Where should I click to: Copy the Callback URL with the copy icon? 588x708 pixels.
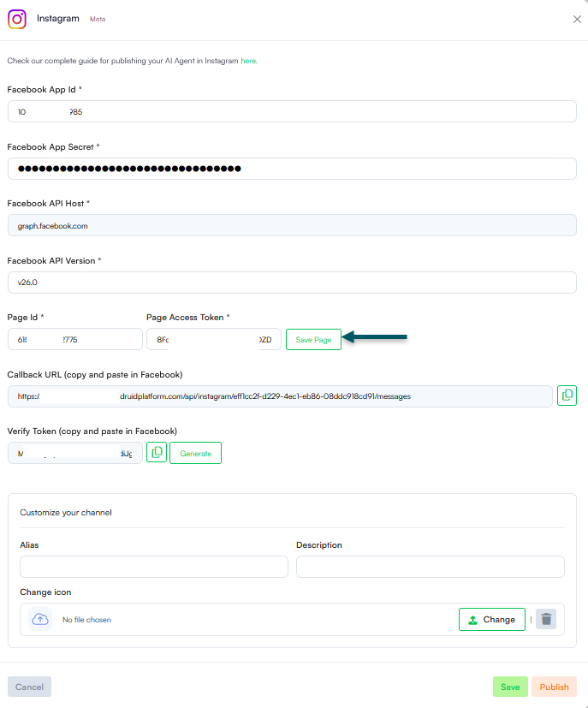pyautogui.click(x=567, y=396)
